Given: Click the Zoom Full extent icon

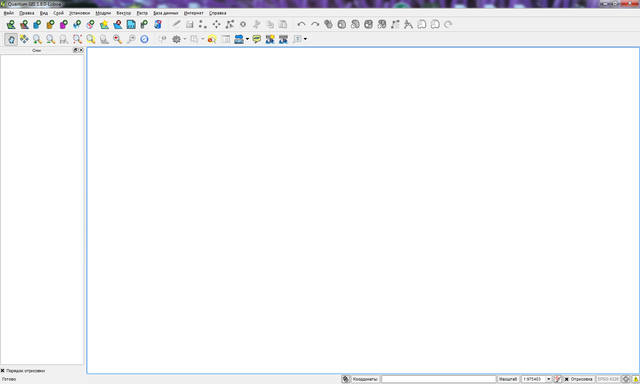Looking at the screenshot, I should [x=77, y=39].
